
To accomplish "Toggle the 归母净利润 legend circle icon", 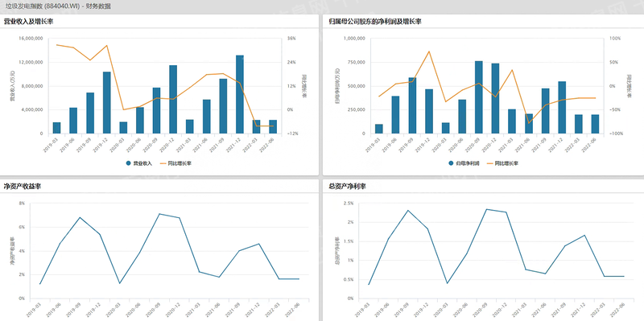I will (451, 163).
